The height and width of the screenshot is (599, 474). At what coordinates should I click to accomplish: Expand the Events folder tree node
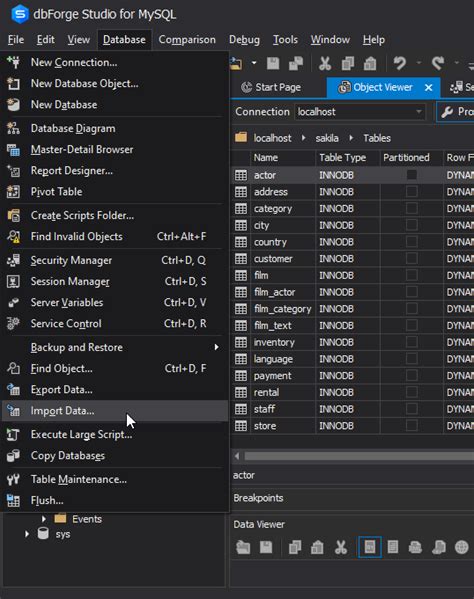pos(44,519)
